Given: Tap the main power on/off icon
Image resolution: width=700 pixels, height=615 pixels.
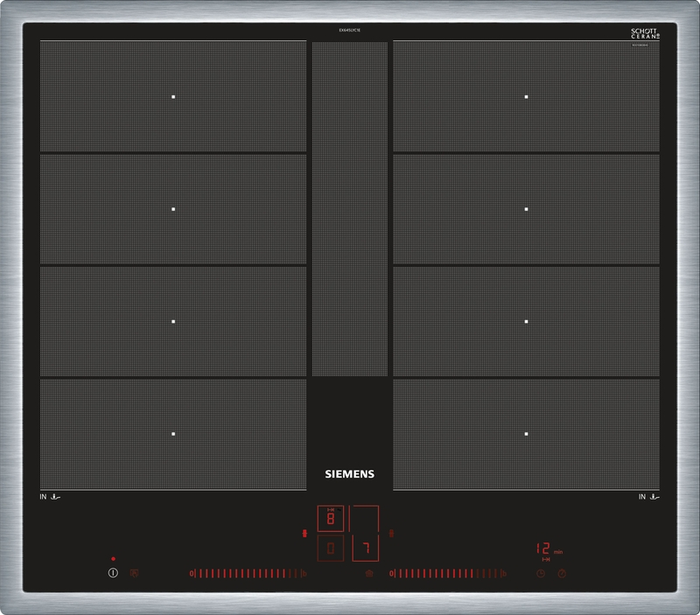Looking at the screenshot, I should coord(112,571).
